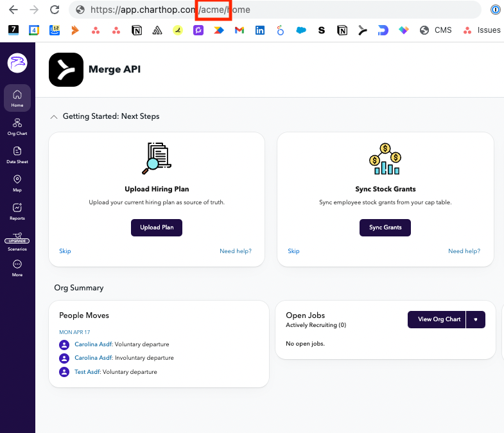The image size is (504, 433).
Task: Open the Google Calendar bookmark
Action: [x=34, y=30]
